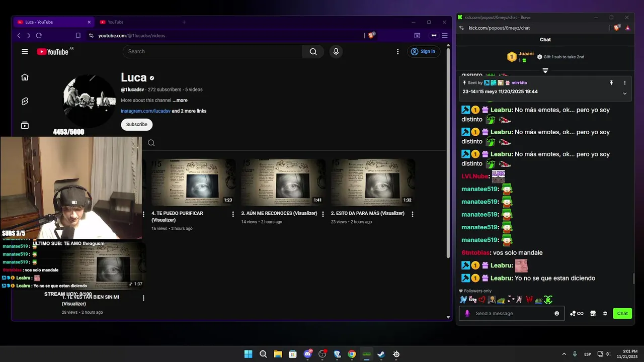Open the Windows Start menu

248,354
